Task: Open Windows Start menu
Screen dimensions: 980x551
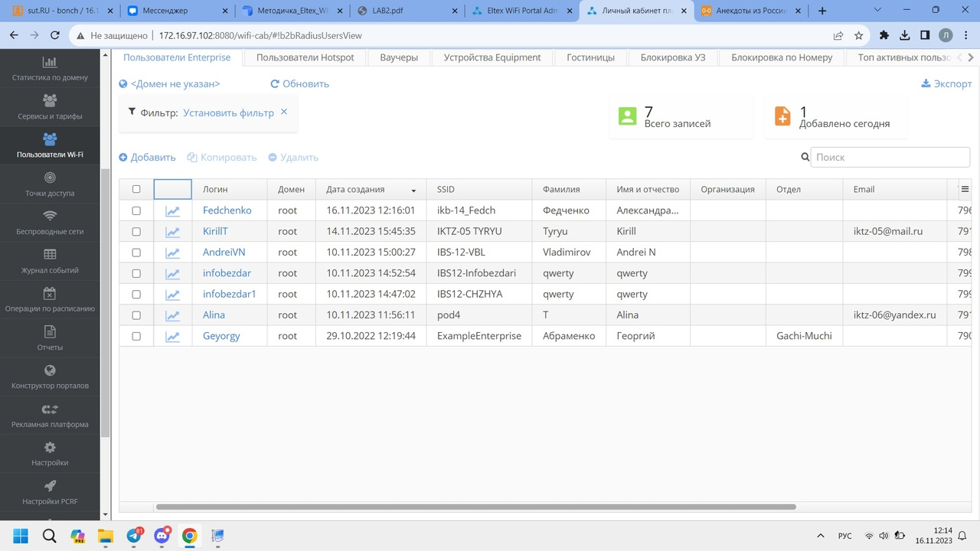Action: tap(20, 536)
